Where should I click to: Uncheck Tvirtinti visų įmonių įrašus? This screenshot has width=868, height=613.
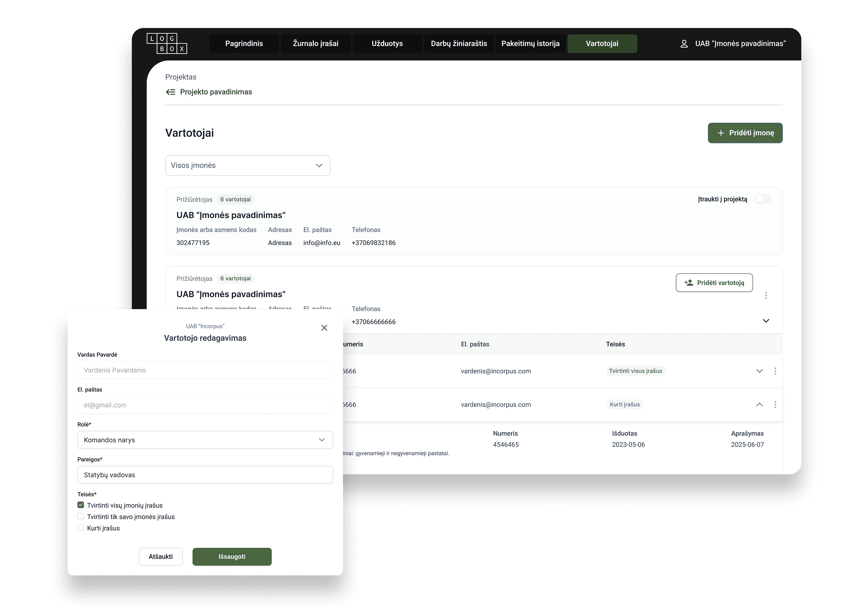coord(80,505)
